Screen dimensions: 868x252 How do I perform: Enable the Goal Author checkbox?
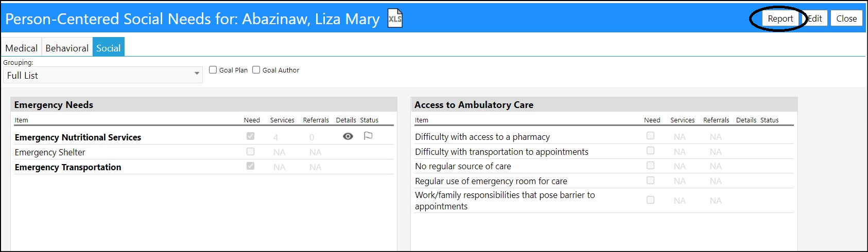[256, 70]
